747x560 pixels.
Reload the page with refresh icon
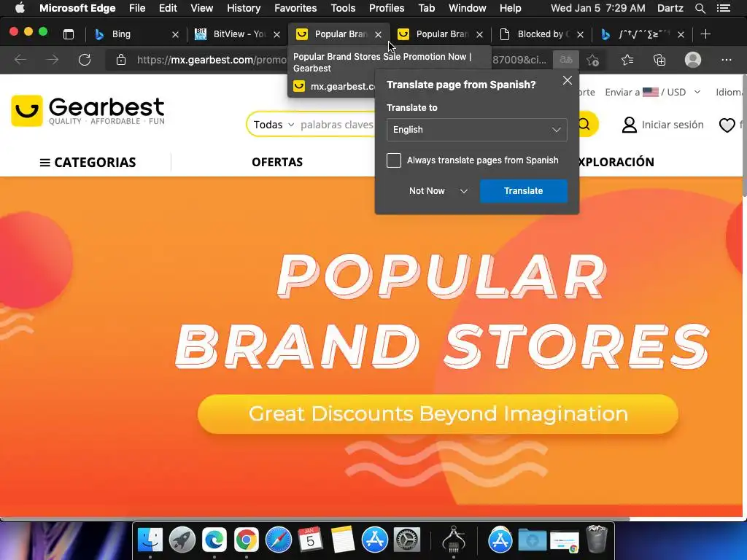pos(85,60)
